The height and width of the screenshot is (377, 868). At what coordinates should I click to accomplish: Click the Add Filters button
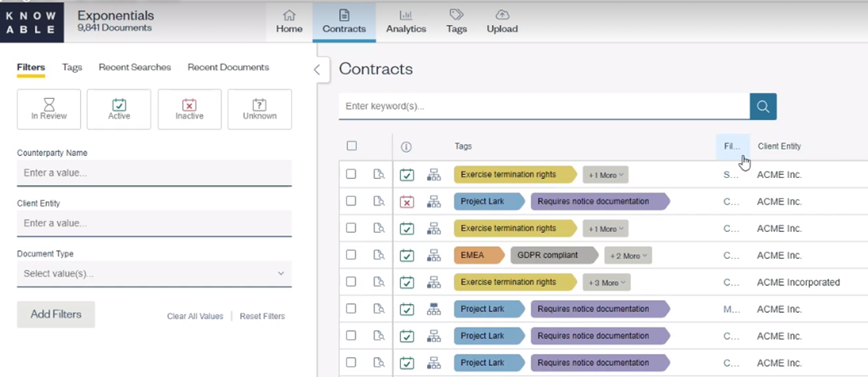pos(56,314)
